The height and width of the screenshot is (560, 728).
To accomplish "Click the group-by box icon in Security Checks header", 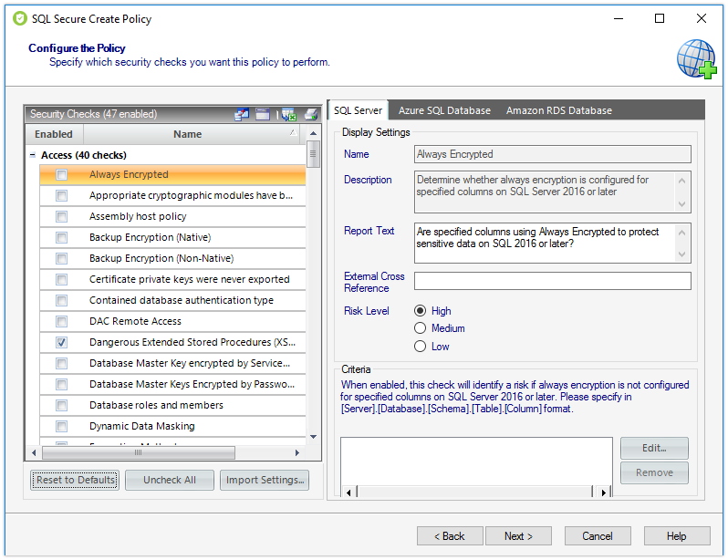I will (263, 114).
